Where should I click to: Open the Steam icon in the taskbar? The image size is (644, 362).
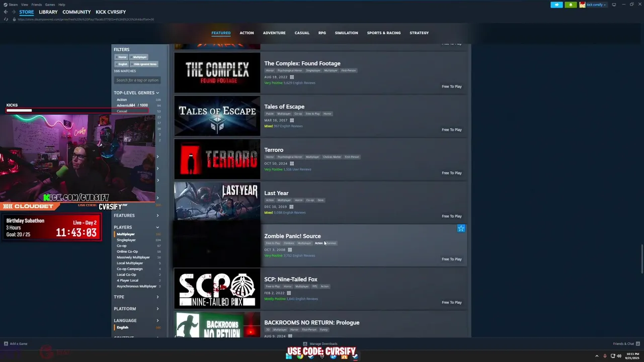coord(355,356)
